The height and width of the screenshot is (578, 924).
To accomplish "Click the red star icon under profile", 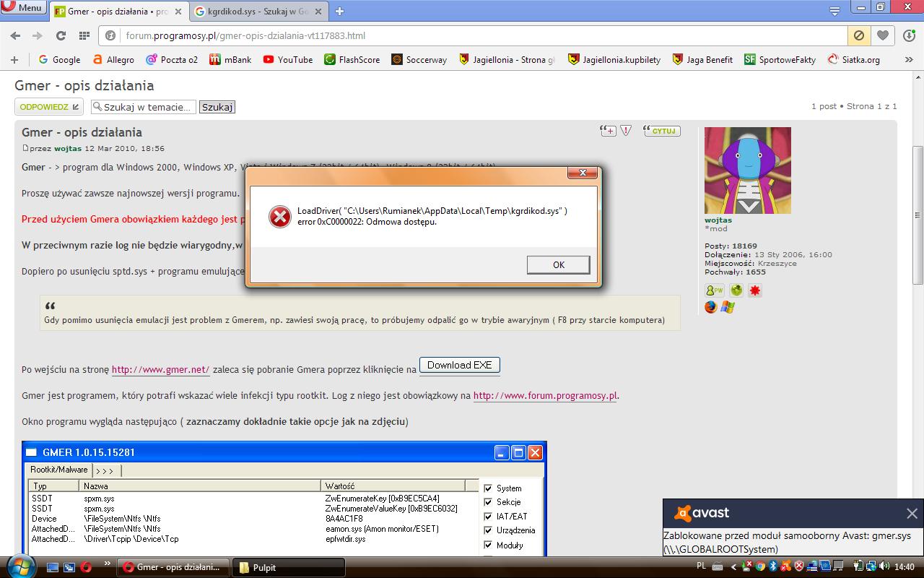I will (x=754, y=290).
